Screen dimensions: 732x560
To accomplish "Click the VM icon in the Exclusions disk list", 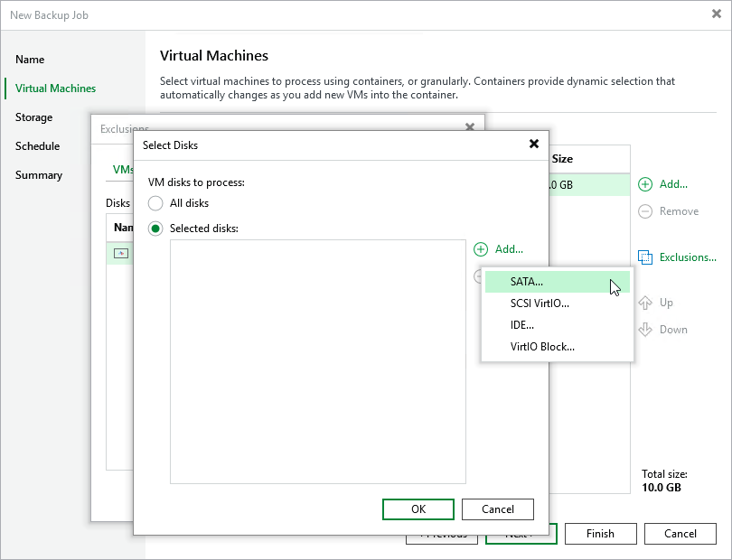I will point(121,253).
